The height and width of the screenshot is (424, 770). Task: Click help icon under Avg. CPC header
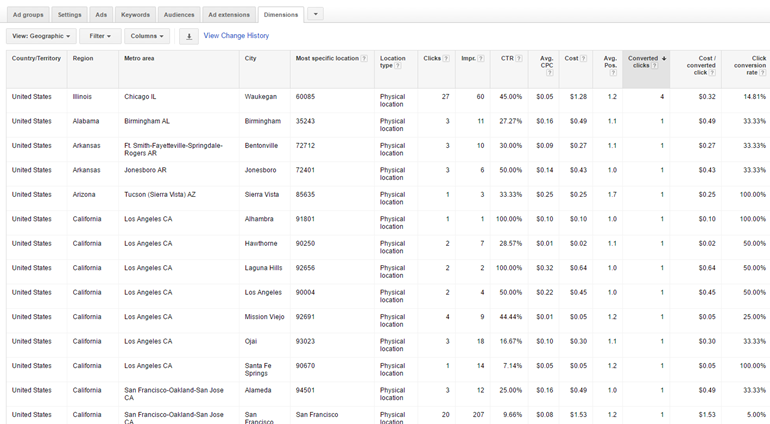pos(549,72)
